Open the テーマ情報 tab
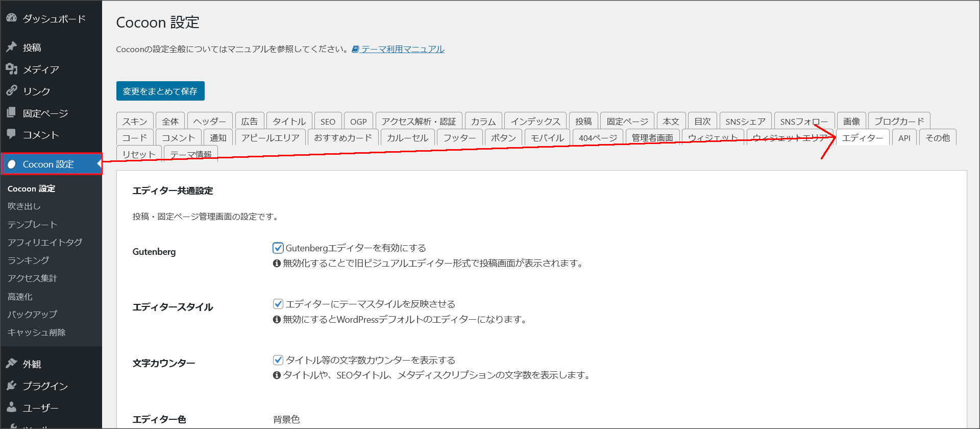The image size is (980, 429). click(x=191, y=154)
